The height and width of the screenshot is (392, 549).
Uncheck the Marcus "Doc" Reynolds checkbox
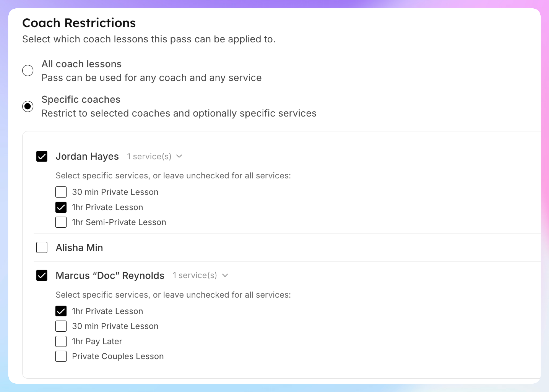tap(42, 275)
